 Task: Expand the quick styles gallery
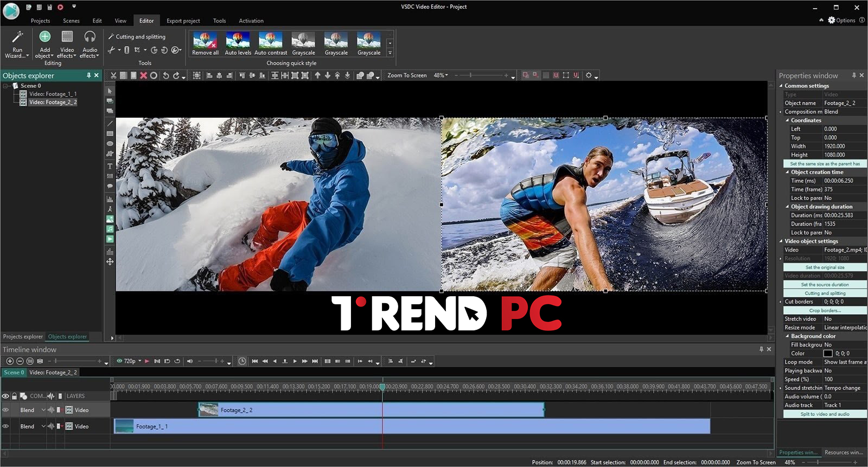(390, 53)
